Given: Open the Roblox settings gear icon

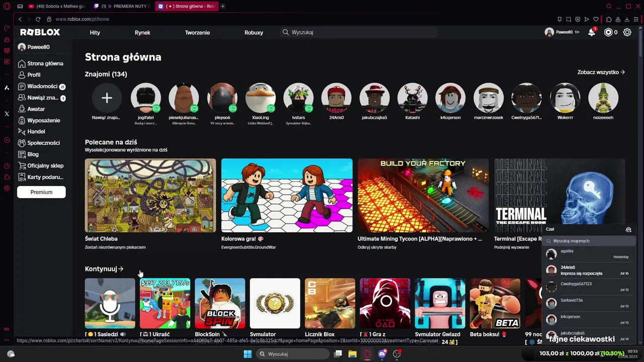Looking at the screenshot, I should pyautogui.click(x=627, y=32).
